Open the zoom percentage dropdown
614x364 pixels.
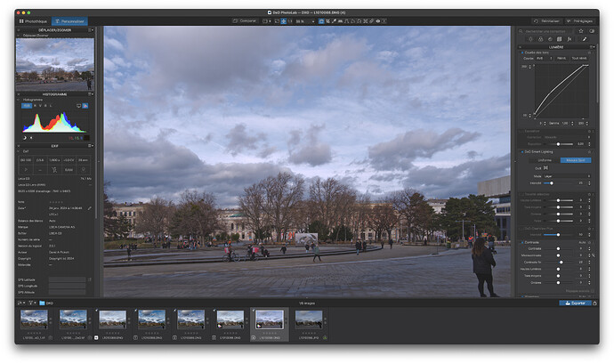(305, 21)
